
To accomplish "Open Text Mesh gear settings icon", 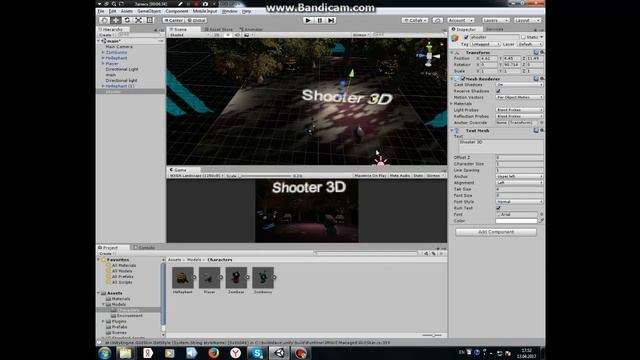I will pos(542,131).
